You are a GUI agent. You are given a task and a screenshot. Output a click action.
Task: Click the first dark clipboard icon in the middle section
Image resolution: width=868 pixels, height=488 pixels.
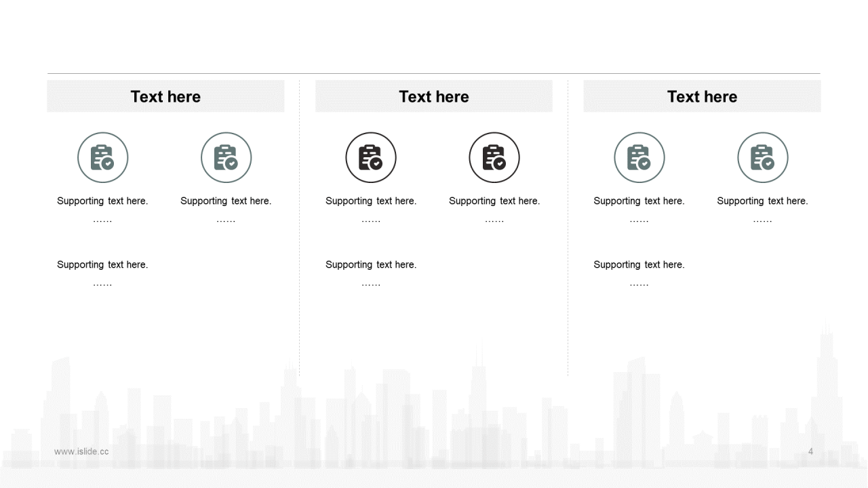click(371, 158)
